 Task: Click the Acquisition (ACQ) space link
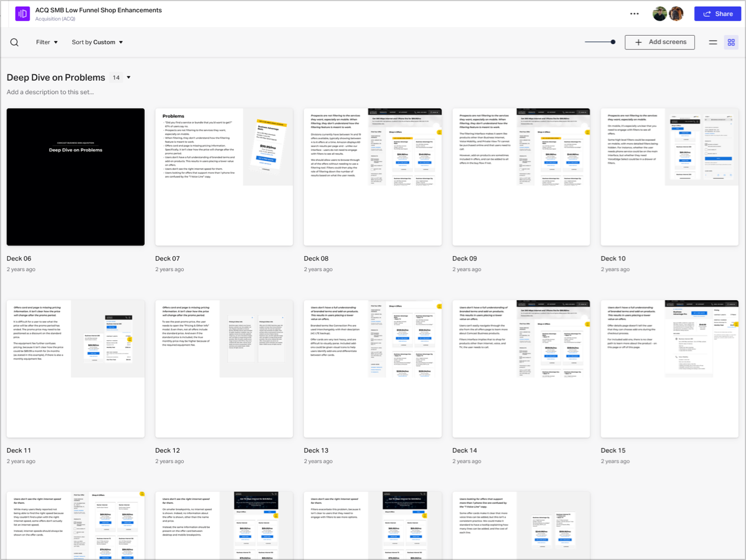pyautogui.click(x=55, y=19)
